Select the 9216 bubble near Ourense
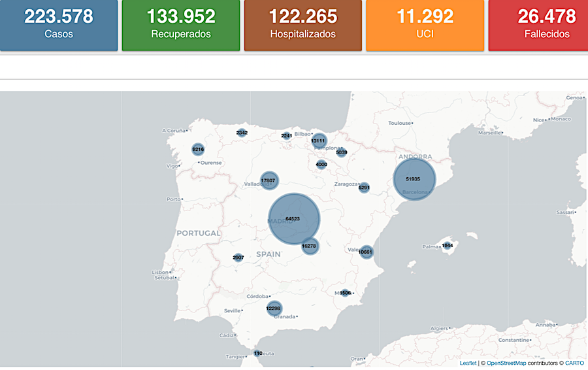 tap(198, 150)
